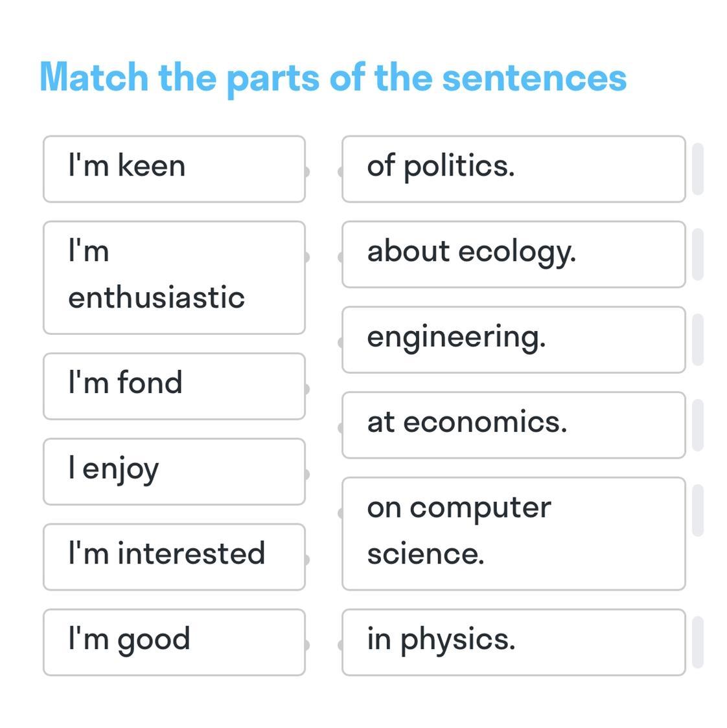Viewport: 727px width, 728px height.
Task: Click the connector notch on "I'm good"
Action: (x=307, y=645)
